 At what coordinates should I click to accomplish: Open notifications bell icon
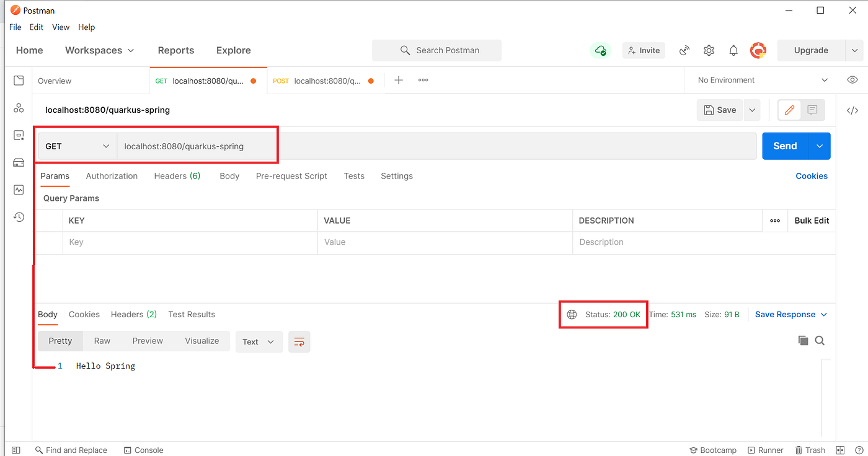click(x=733, y=50)
